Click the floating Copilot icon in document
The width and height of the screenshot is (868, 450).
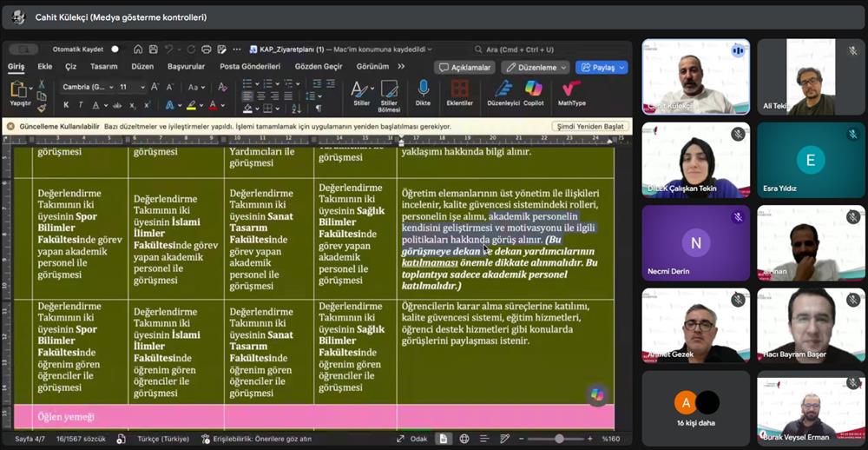coord(596,394)
